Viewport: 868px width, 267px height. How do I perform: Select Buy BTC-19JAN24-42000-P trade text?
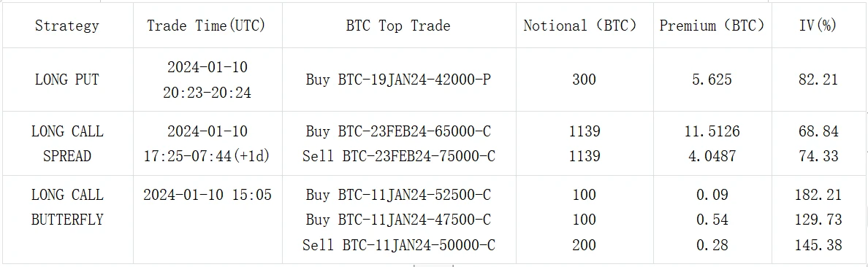click(x=399, y=80)
